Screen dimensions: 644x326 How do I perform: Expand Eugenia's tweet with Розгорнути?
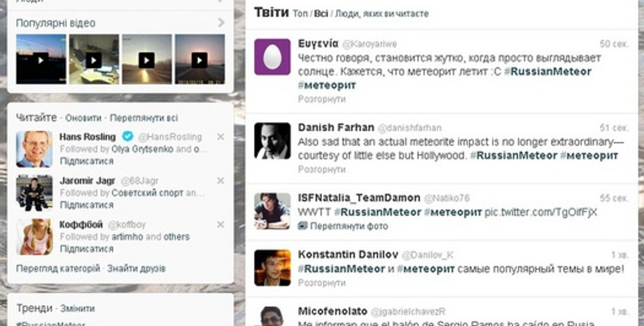click(x=321, y=100)
